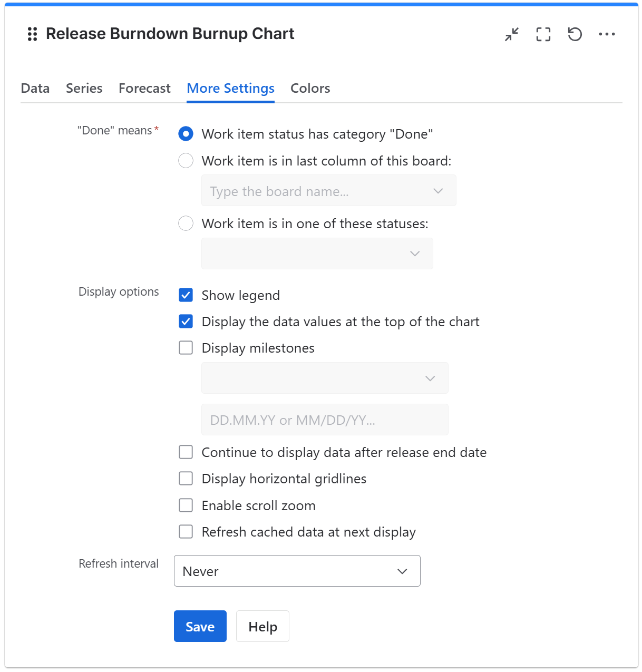
Task: Save the chart settings
Action: [200, 626]
